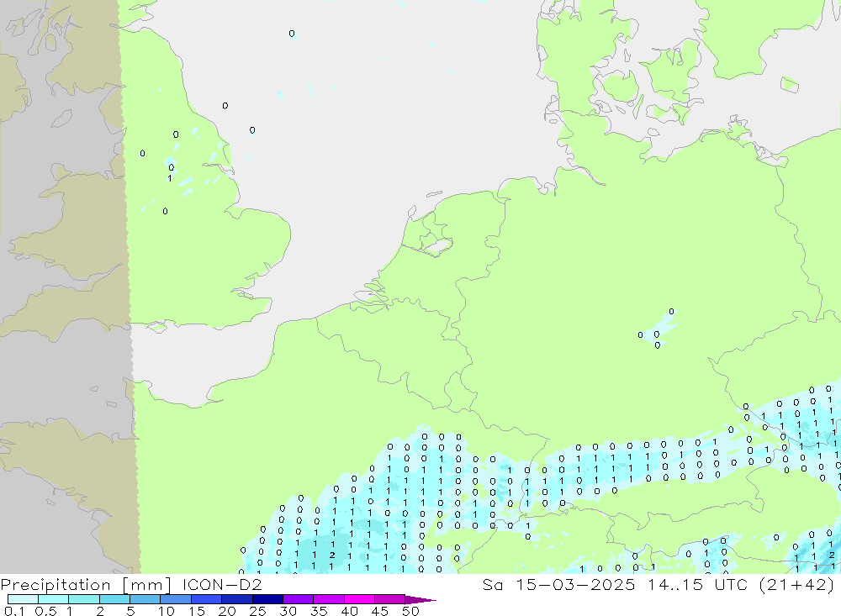This screenshot has width=841, height=616.
Task: Pick the 10–15 mm legend color swatch
Action: click(176, 599)
